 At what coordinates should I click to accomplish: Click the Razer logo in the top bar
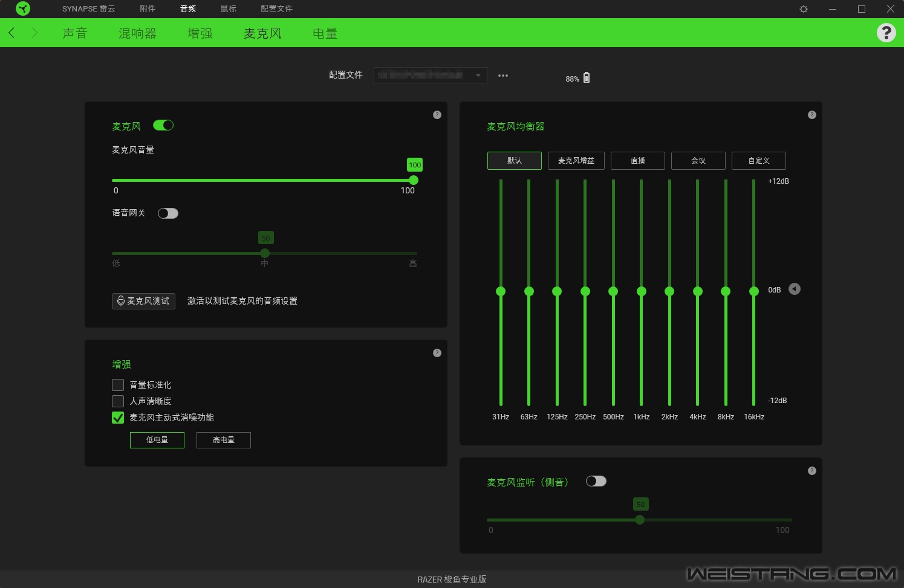pyautogui.click(x=23, y=8)
